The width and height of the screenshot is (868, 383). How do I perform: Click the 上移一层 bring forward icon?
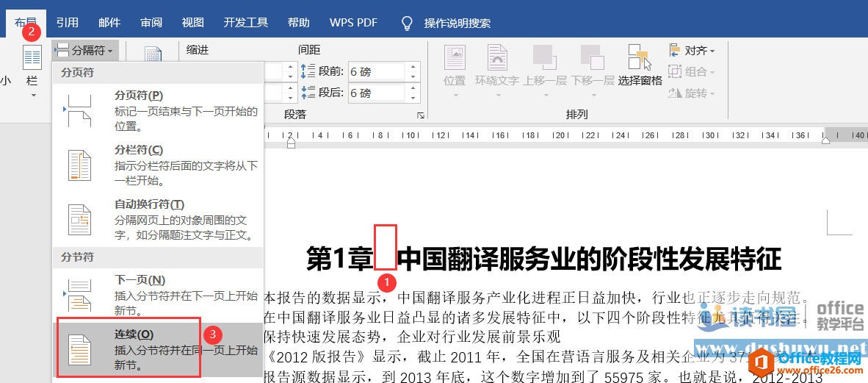pos(545,57)
